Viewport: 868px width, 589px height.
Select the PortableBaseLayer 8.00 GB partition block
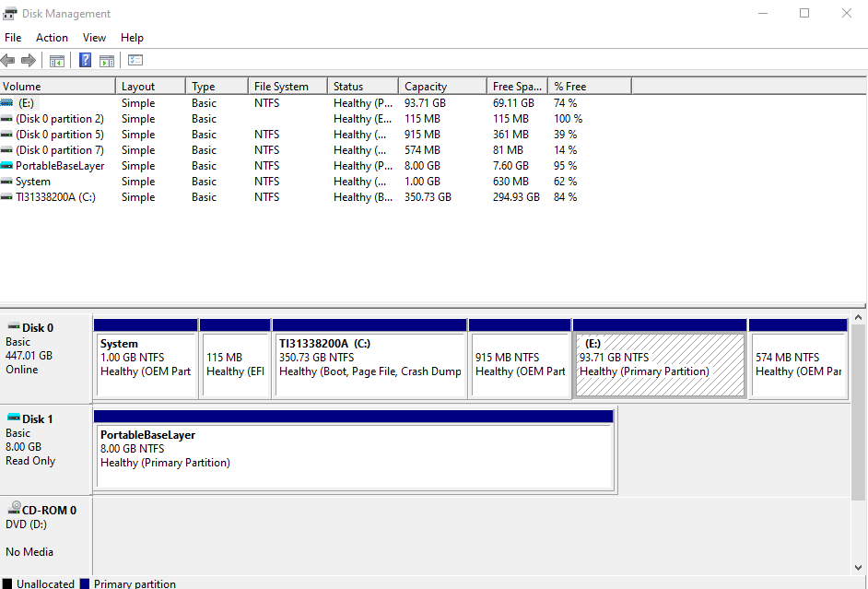point(354,451)
